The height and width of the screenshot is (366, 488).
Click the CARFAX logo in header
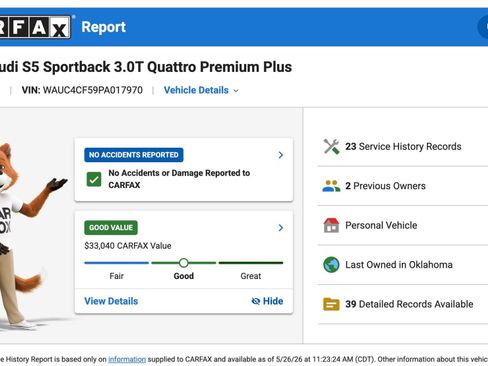point(35,27)
